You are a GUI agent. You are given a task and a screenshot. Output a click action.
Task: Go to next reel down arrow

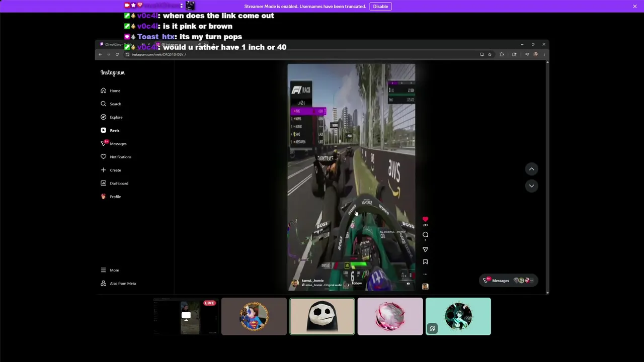click(531, 186)
